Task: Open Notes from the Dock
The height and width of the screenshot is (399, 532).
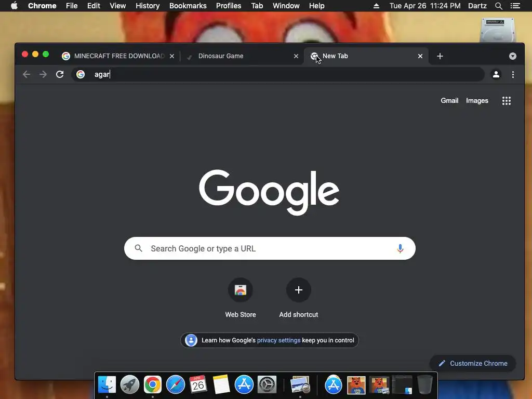Action: 221,384
